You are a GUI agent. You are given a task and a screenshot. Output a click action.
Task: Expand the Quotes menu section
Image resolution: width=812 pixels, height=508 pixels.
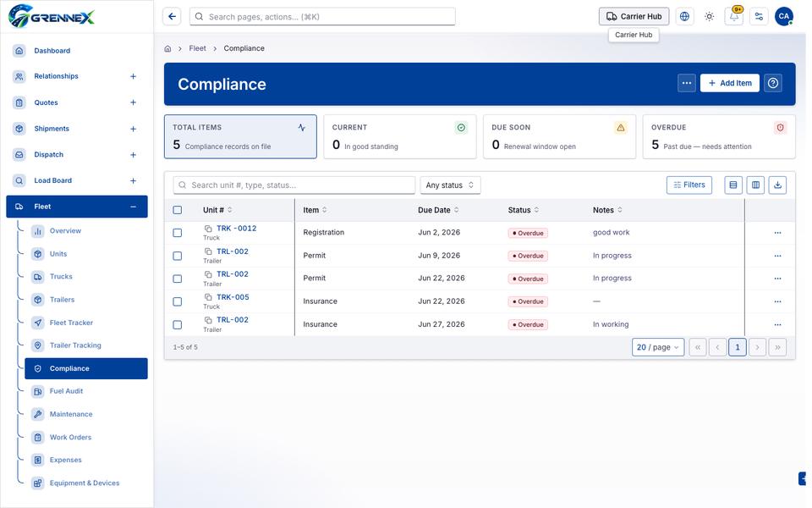point(133,102)
